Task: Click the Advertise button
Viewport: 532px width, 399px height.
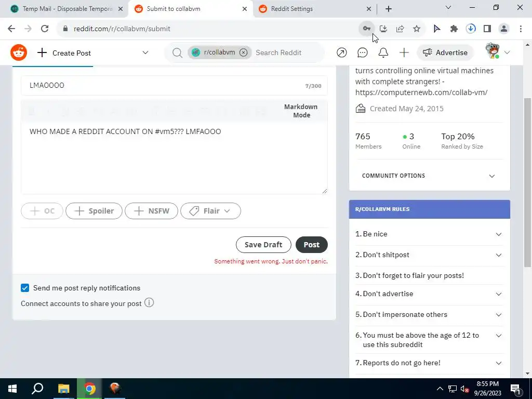Action: tap(445, 52)
